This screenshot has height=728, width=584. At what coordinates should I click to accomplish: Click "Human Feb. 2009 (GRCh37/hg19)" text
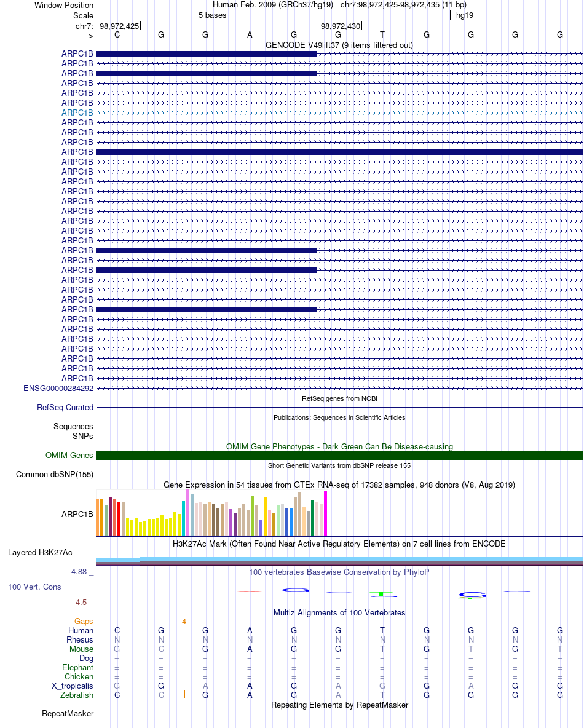tap(272, 5)
